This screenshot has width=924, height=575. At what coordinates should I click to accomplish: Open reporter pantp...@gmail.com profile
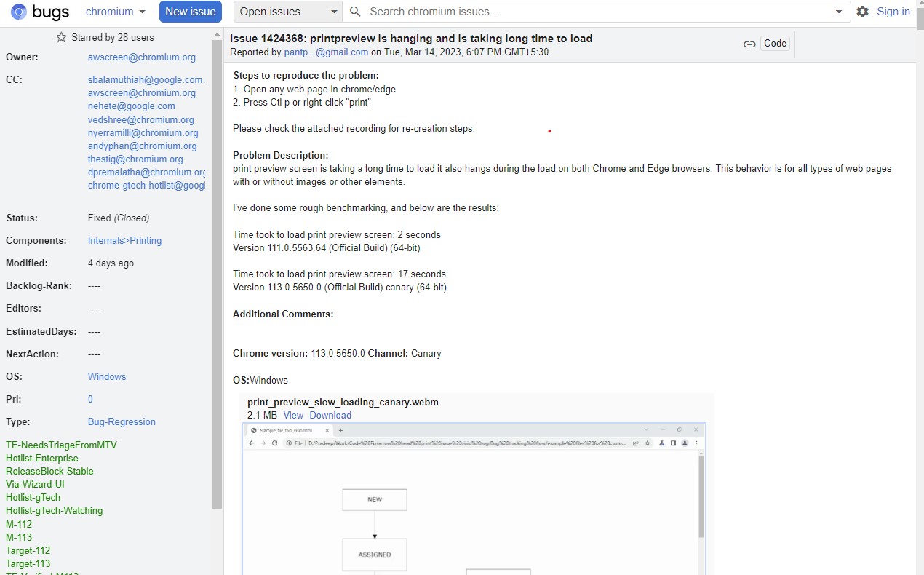tap(326, 52)
